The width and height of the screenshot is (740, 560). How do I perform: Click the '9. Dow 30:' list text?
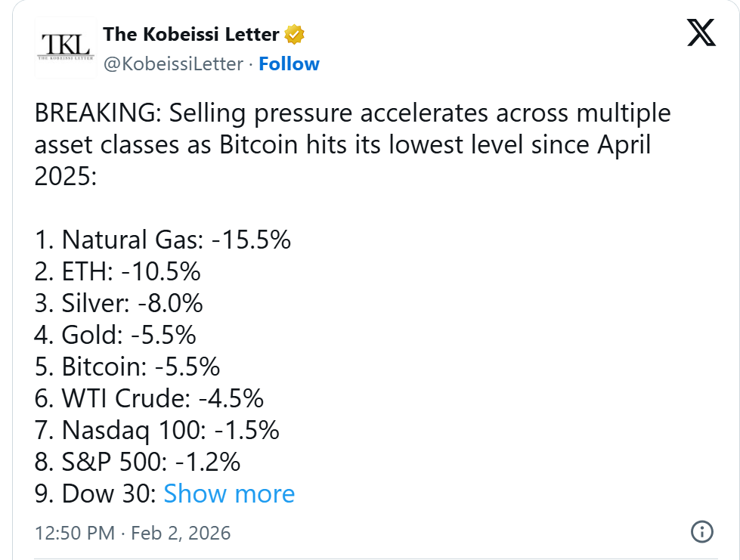coord(95,493)
